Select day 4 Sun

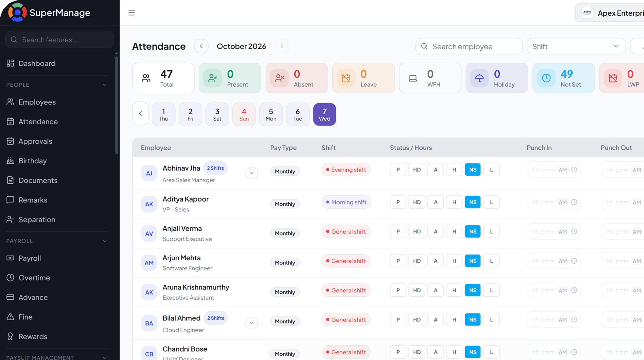244,114
